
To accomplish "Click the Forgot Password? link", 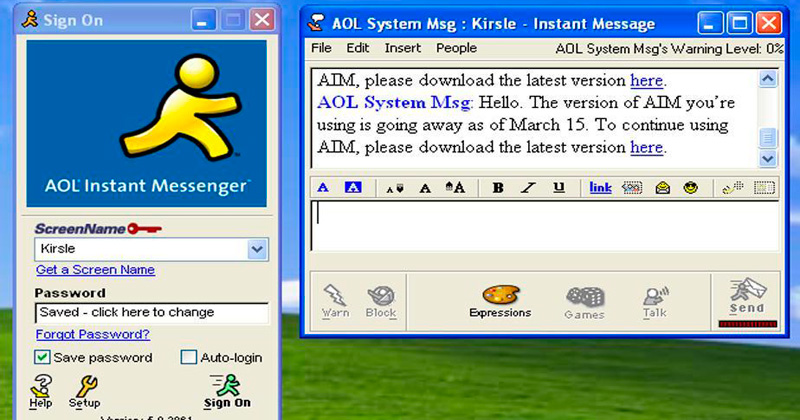I will [x=92, y=334].
